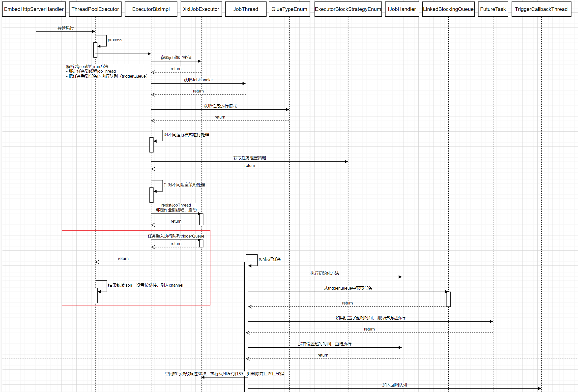Select the 解析成json执行run方法 note text
This screenshot has width=578, height=392.
[87, 66]
